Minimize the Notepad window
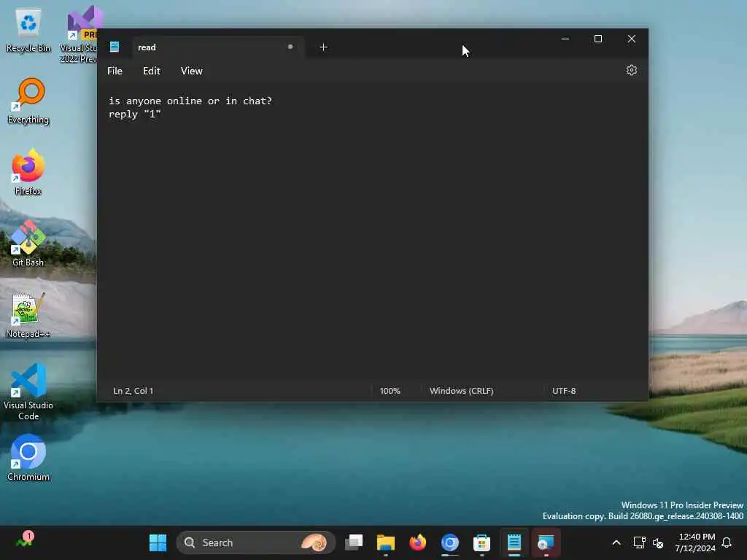The image size is (747, 560). [x=565, y=39]
